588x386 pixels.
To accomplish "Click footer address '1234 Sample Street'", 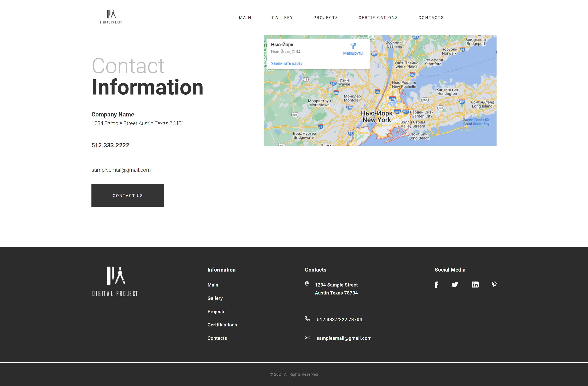I will pyautogui.click(x=336, y=285).
